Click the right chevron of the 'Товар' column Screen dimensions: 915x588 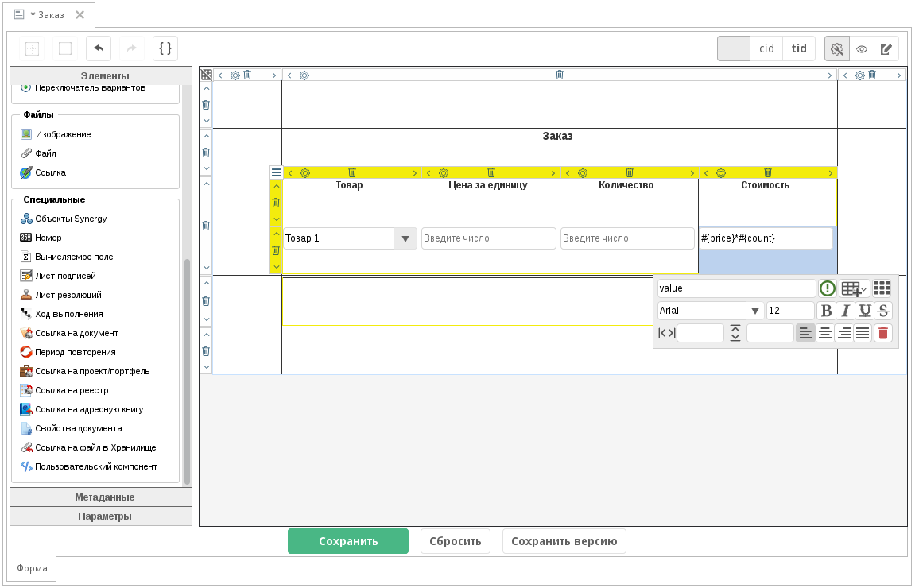[x=415, y=173]
